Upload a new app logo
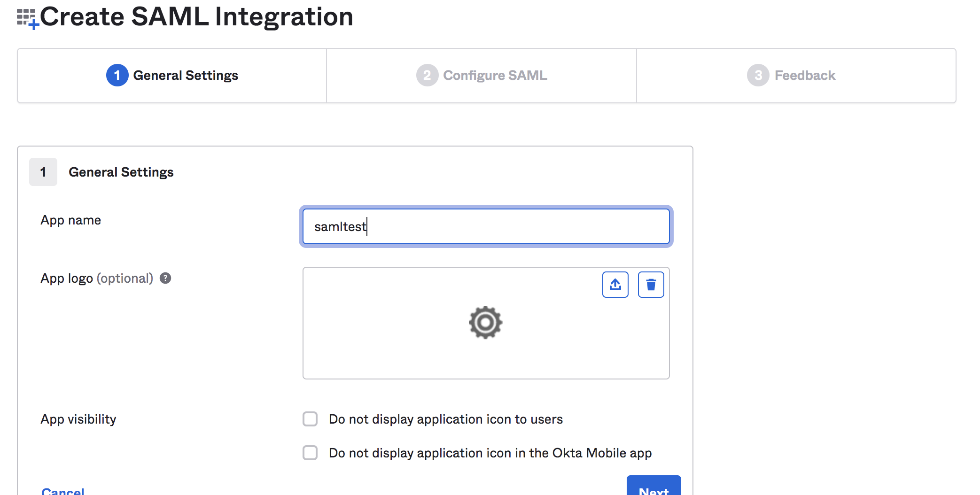The width and height of the screenshot is (980, 495). [615, 284]
